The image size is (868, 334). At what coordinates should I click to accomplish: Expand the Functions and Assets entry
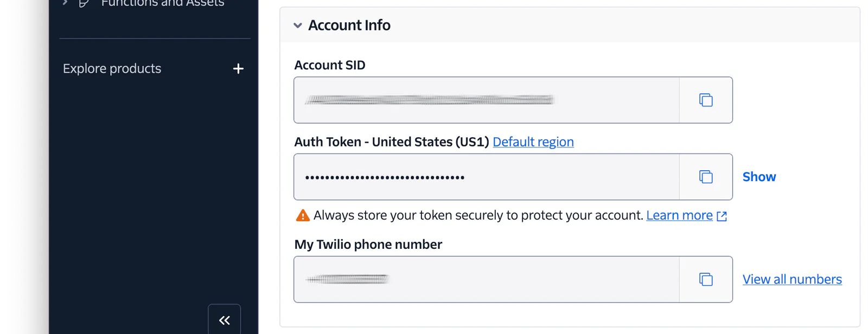(63, 2)
